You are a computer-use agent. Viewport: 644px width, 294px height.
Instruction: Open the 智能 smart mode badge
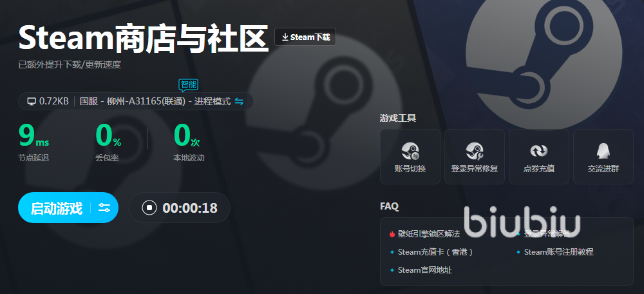coord(189,84)
